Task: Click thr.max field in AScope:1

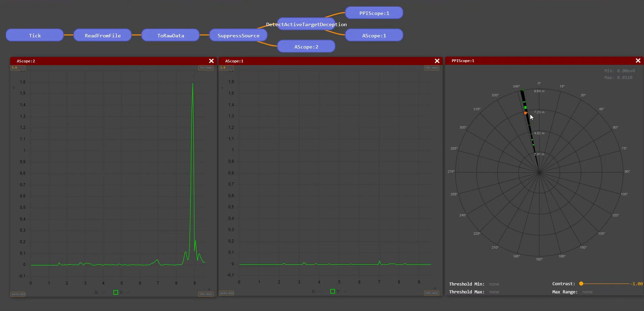Action: [x=431, y=67]
